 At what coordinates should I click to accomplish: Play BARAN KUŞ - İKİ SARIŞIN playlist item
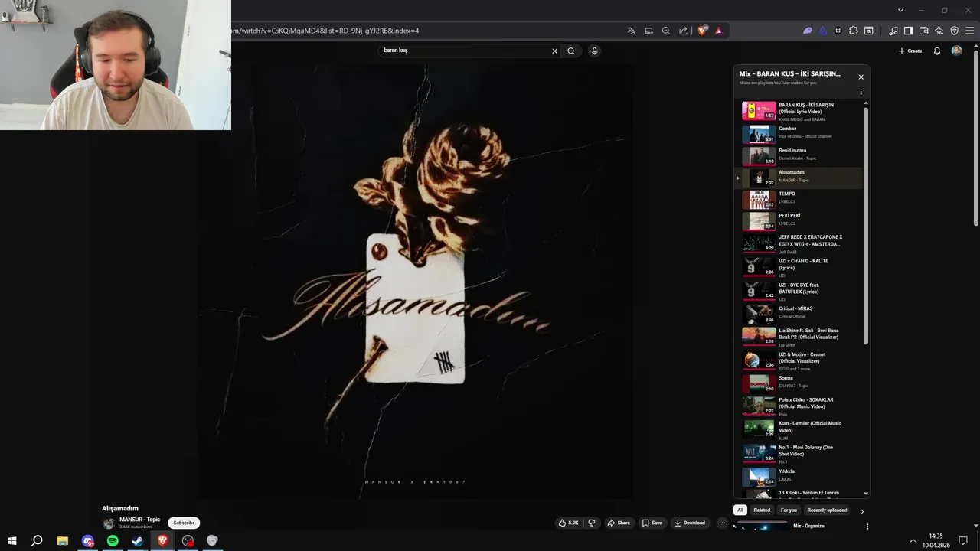point(799,112)
